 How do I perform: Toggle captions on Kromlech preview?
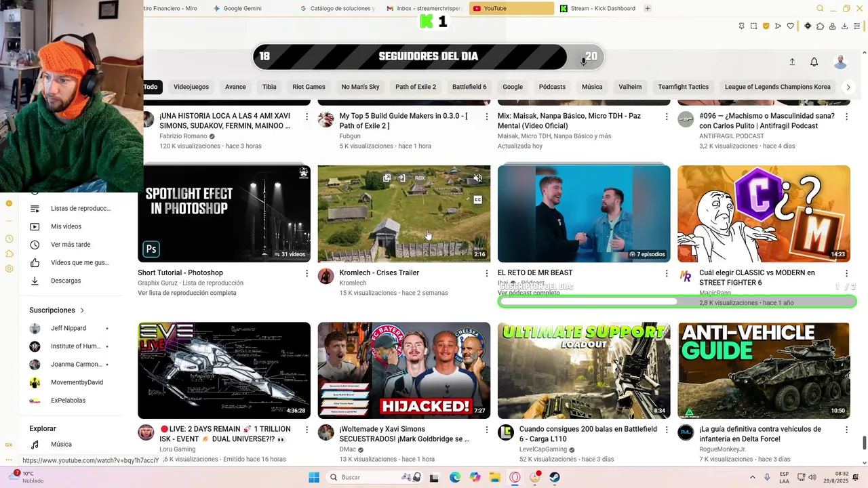[477, 200]
